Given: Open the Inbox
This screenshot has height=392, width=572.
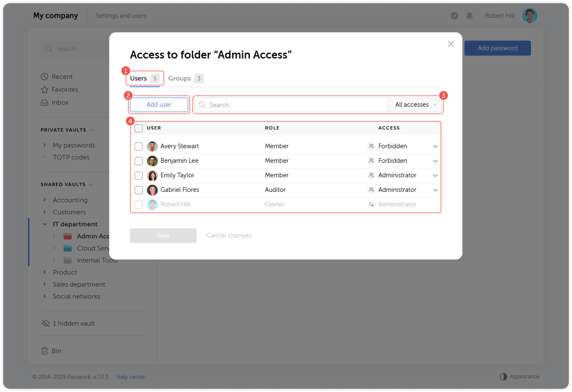Looking at the screenshot, I should pyautogui.click(x=60, y=102).
